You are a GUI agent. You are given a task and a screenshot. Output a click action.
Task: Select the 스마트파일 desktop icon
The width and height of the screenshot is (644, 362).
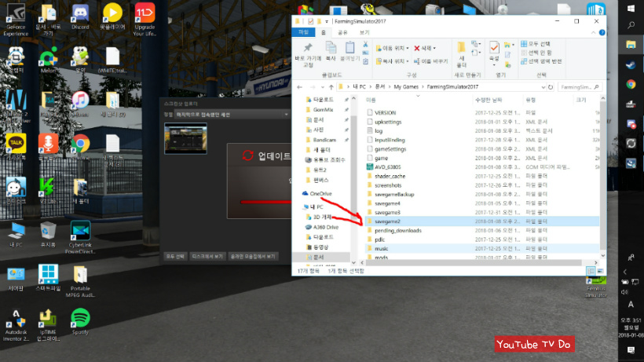pyautogui.click(x=48, y=278)
